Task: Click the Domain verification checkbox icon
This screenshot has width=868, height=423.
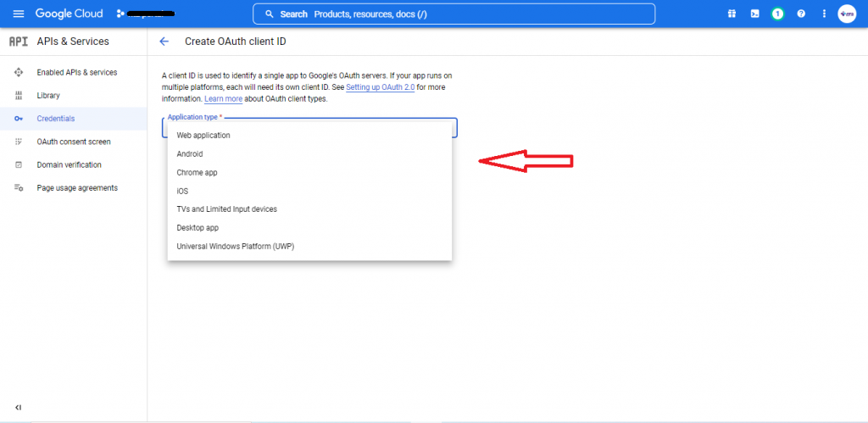Action: click(x=19, y=165)
